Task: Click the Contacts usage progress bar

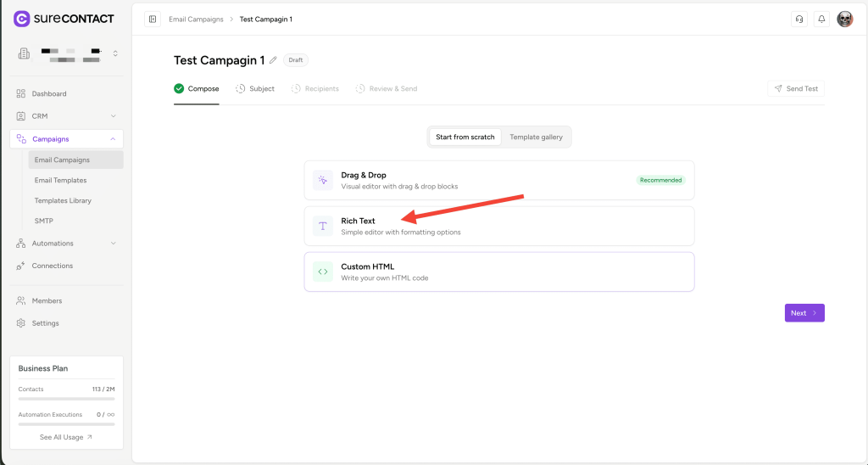Action: tap(66, 398)
